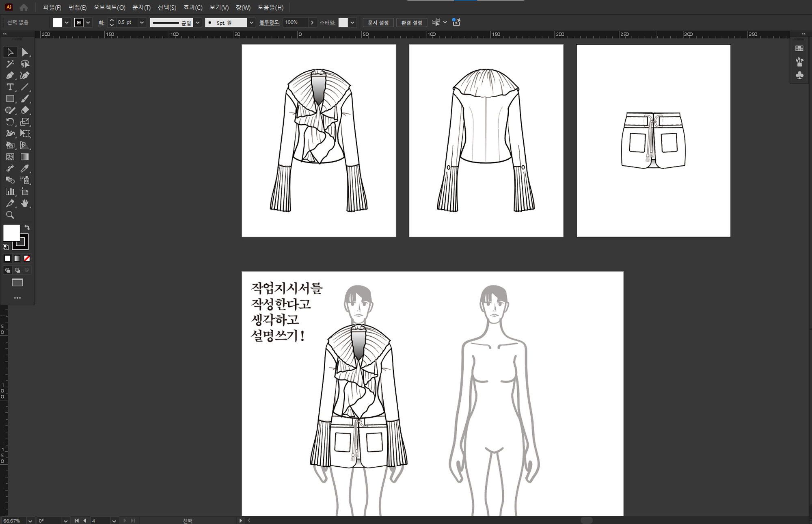Select the Gradient tool
812x524 pixels.
25,157
